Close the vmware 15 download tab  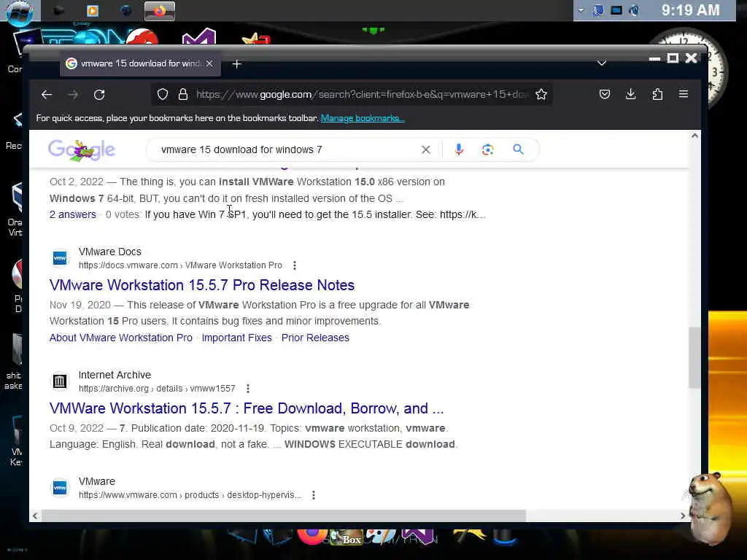click(209, 63)
